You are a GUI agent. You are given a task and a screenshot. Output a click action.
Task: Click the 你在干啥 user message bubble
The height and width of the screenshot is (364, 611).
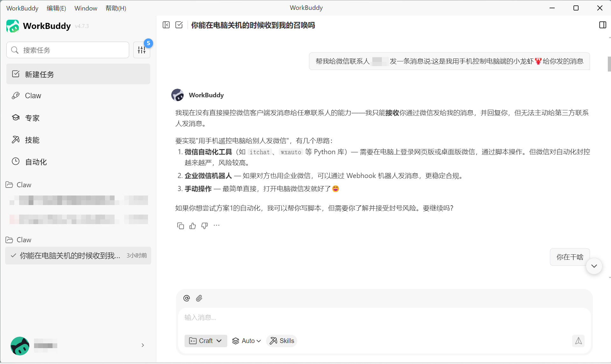(570, 257)
